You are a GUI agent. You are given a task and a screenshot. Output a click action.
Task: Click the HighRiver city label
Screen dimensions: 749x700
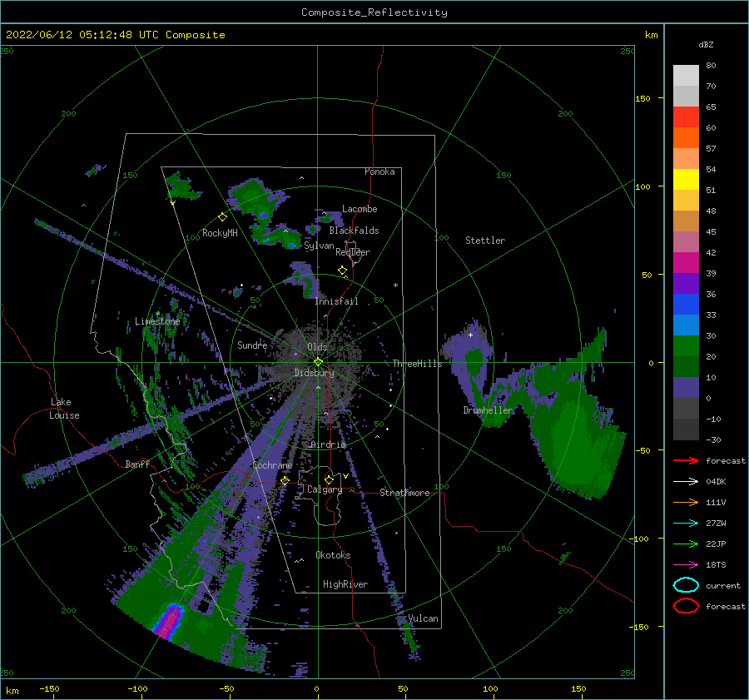point(345,584)
